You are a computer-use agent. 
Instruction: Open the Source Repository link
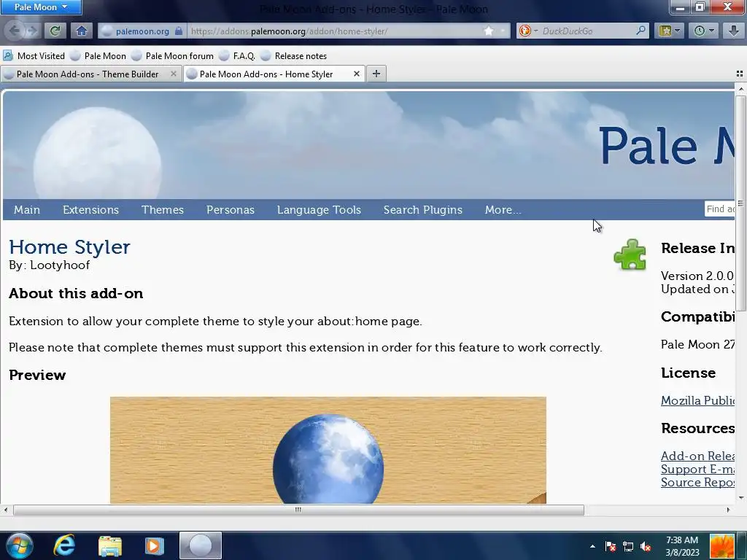pos(698,483)
